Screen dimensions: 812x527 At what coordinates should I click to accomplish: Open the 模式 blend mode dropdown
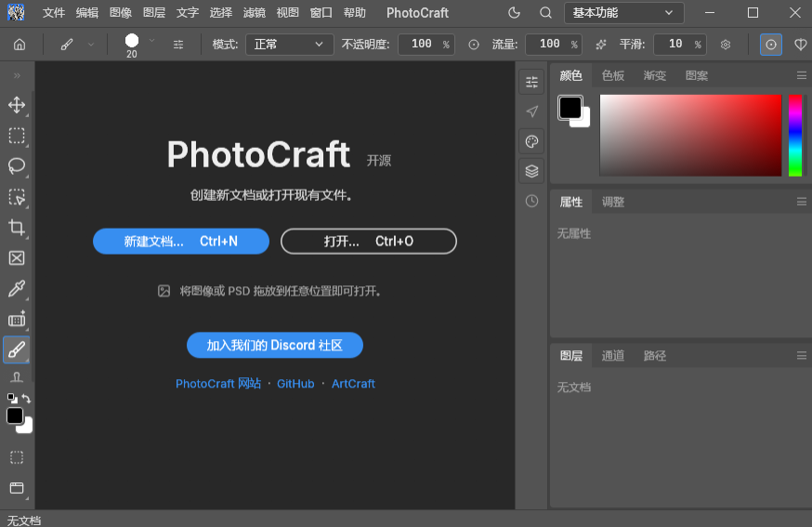290,45
